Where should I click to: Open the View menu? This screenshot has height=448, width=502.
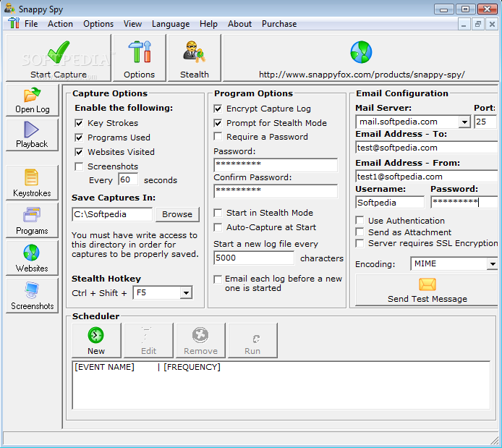(132, 24)
